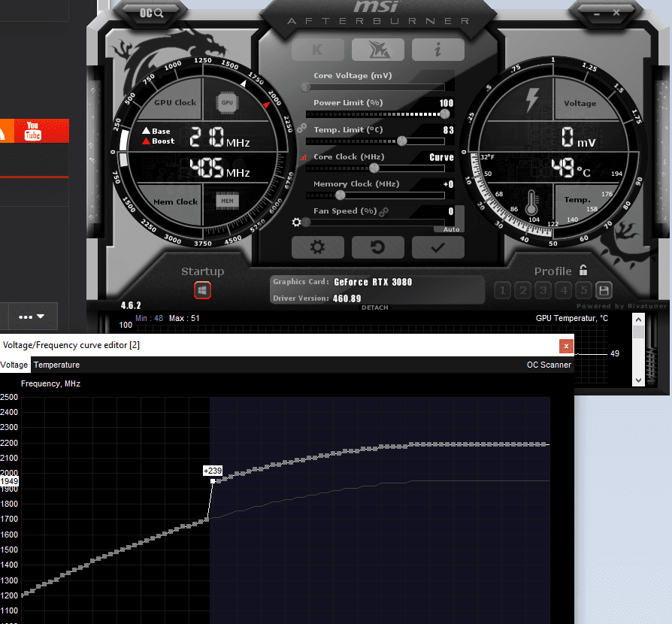The image size is (672, 624).
Task: Switch to the Voltage tab in curve editor
Action: [x=14, y=365]
